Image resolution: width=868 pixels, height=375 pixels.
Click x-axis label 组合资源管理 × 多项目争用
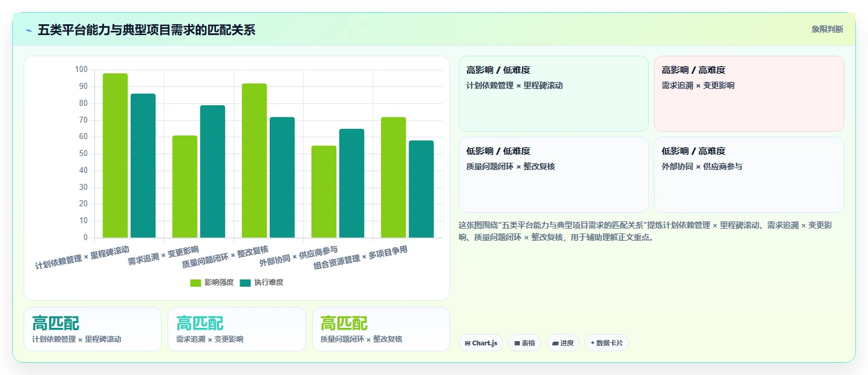[x=361, y=258]
